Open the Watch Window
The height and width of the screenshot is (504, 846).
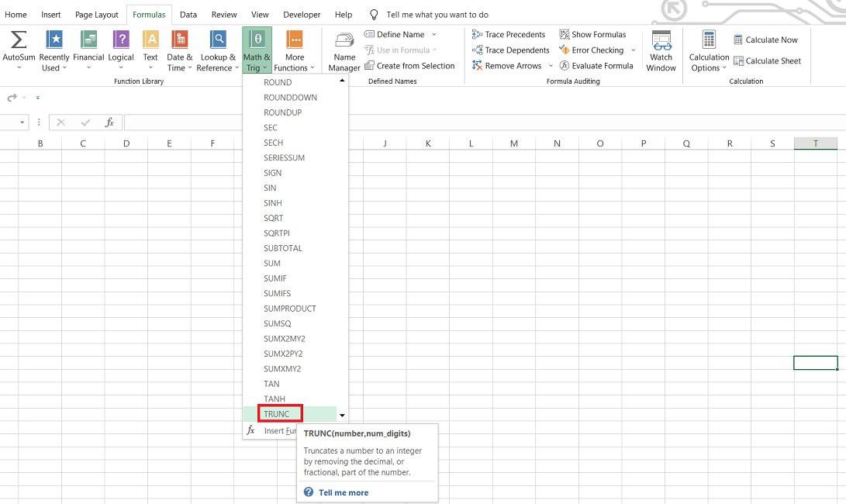pos(661,51)
